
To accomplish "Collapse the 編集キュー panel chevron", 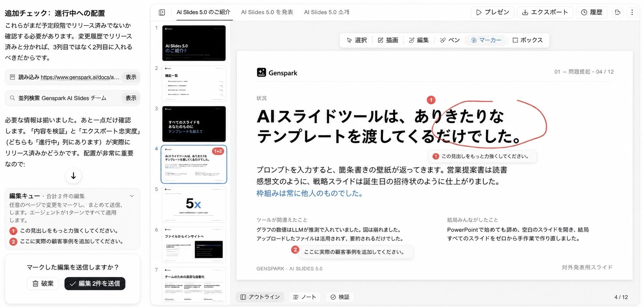I will 132,196.
